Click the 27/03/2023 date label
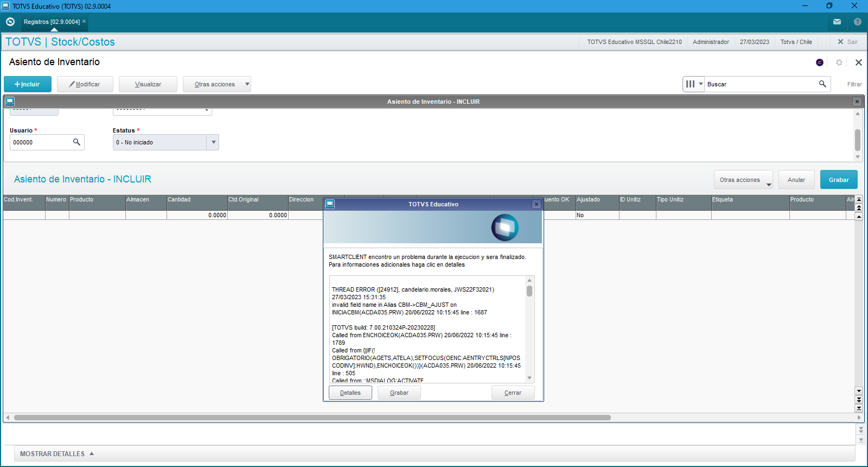868x467 pixels. 754,42
